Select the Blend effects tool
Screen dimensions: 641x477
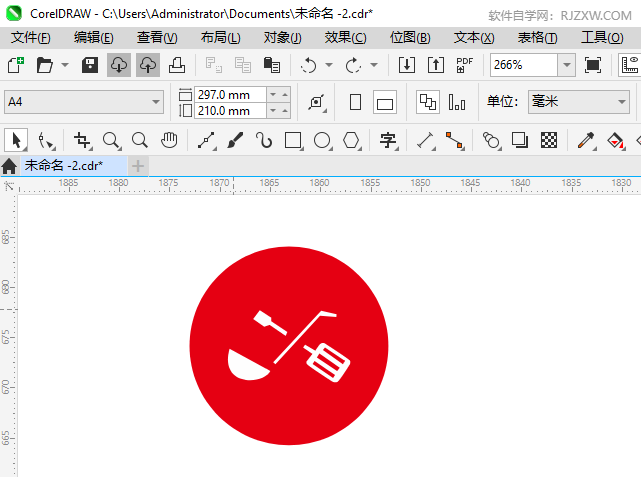point(491,141)
